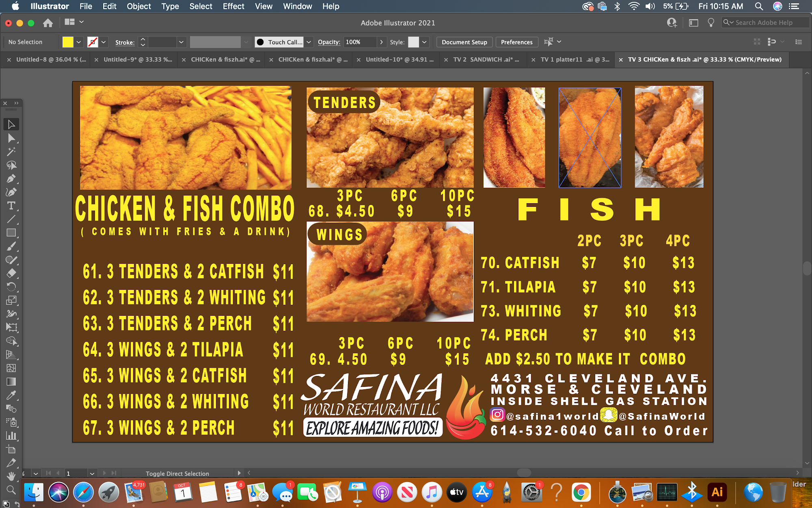812x508 pixels.
Task: Toggle Bluetooth in the menu bar
Action: click(617, 6)
